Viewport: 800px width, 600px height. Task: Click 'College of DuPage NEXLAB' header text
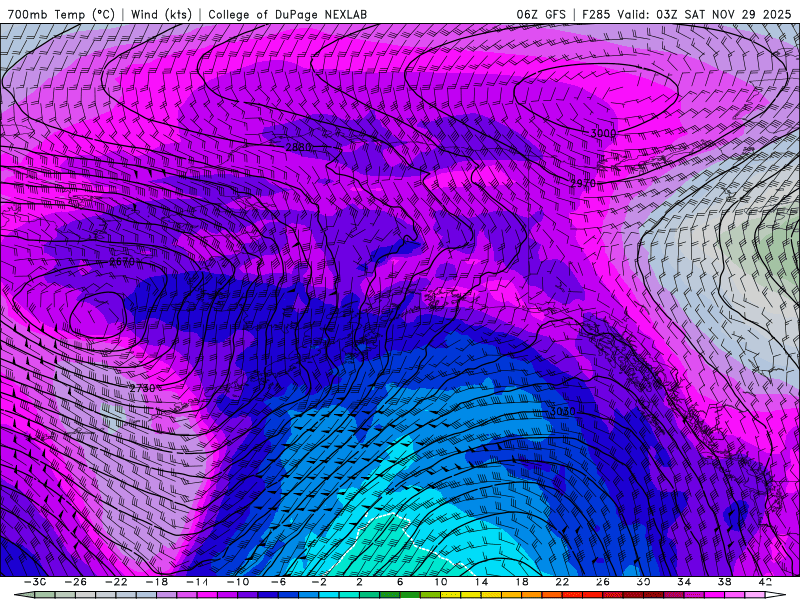(287, 14)
